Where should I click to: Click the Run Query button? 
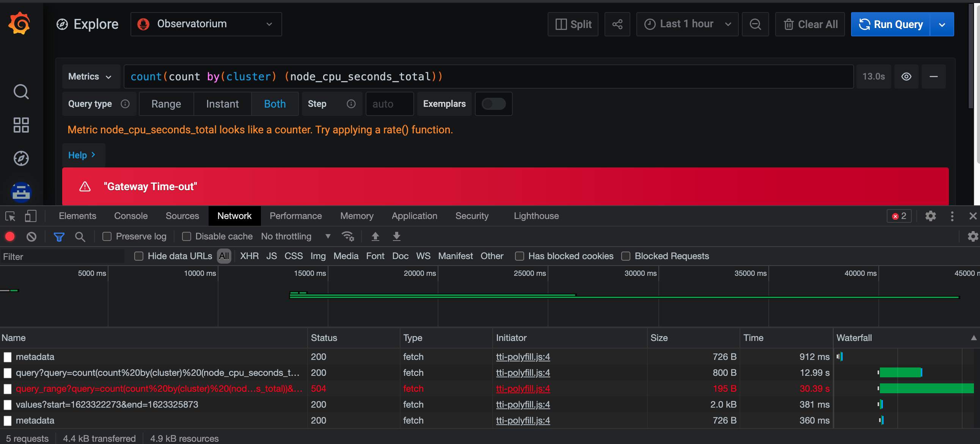[x=890, y=24]
